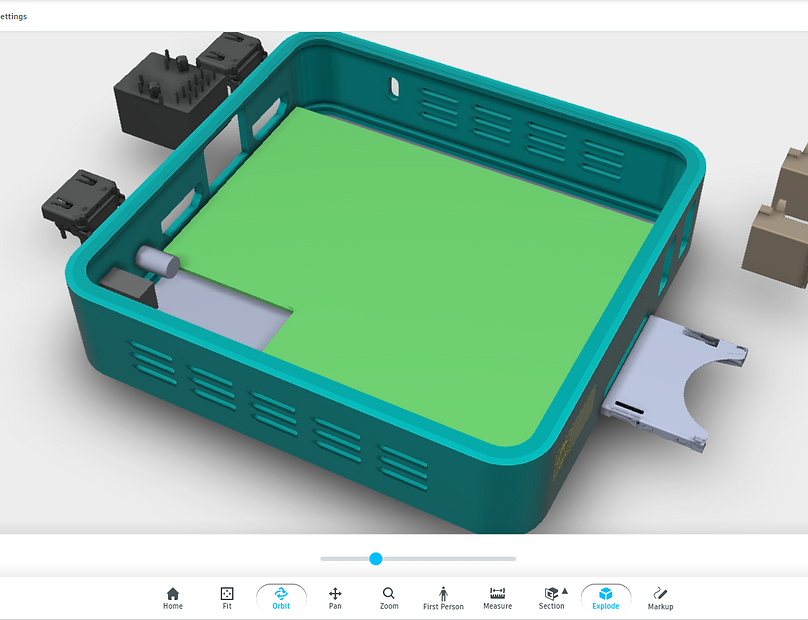The width and height of the screenshot is (808, 620).
Task: Click the blue explode slider handle
Action: tap(376, 559)
